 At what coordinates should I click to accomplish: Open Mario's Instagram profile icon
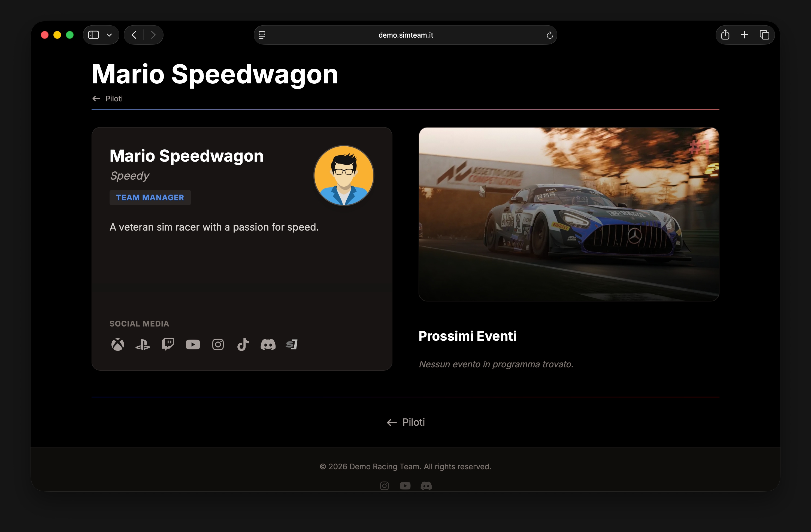click(218, 344)
